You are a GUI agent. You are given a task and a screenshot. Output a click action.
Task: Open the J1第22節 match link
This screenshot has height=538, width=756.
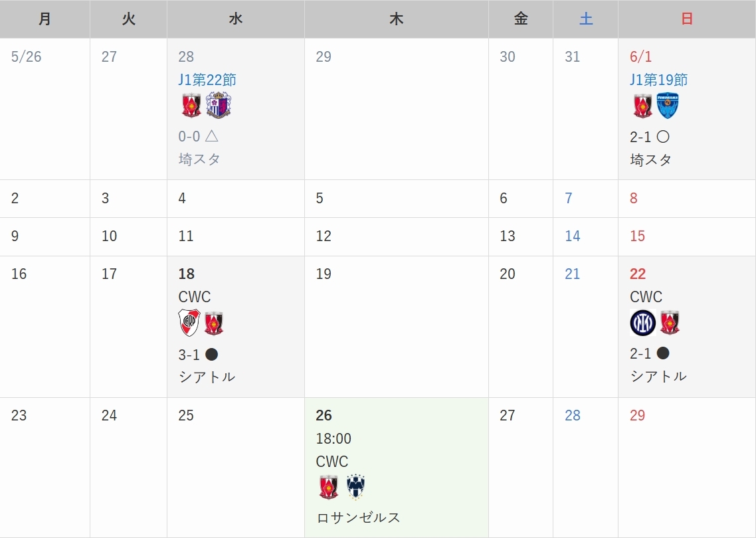(x=207, y=80)
